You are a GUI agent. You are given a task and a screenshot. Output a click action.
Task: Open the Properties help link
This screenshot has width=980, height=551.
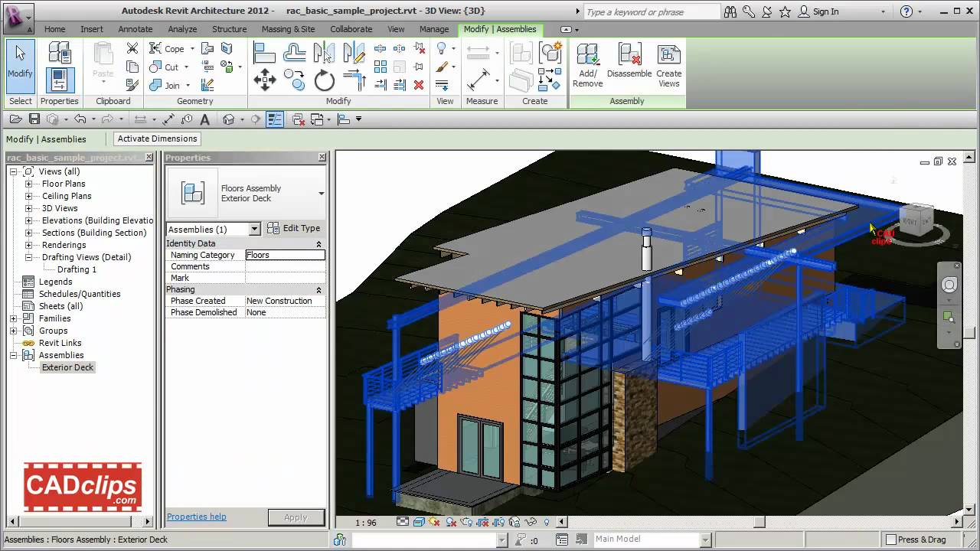pyautogui.click(x=196, y=517)
